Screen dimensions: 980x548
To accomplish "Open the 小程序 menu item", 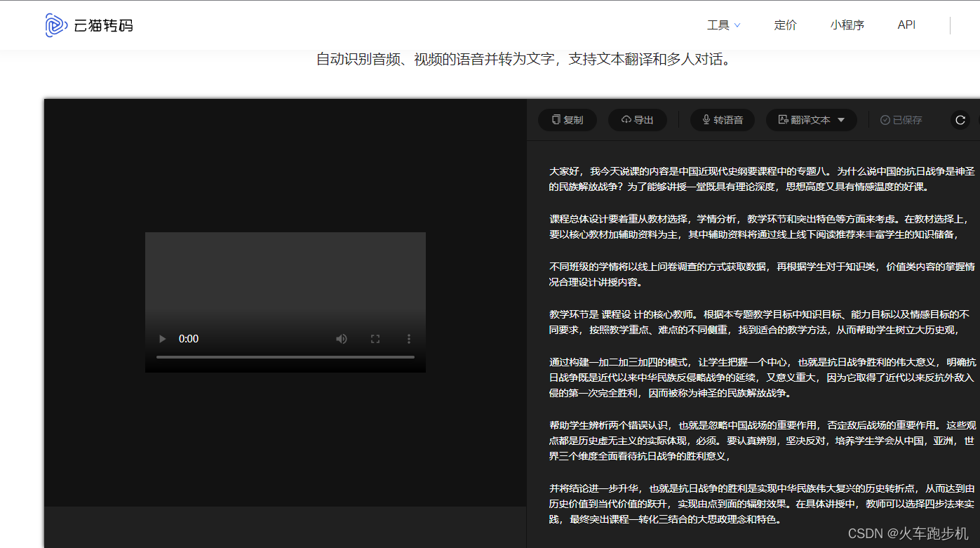I will pos(847,25).
